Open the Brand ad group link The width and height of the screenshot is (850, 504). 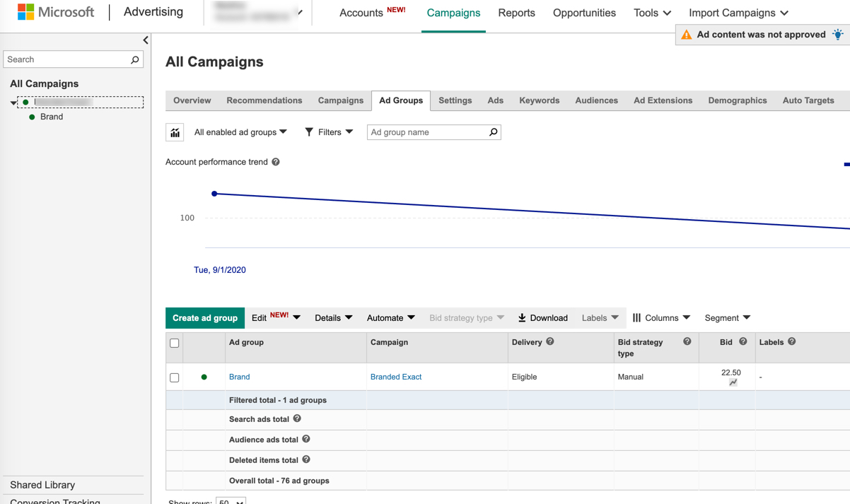click(x=239, y=377)
